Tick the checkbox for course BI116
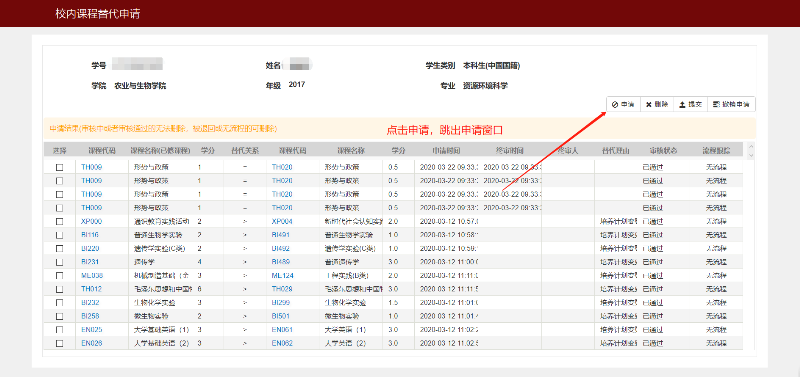 [60, 235]
